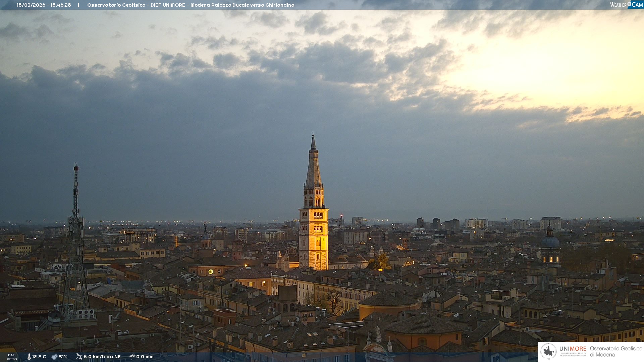Click the Osservatorio Geofisico camera title text

(191, 5)
